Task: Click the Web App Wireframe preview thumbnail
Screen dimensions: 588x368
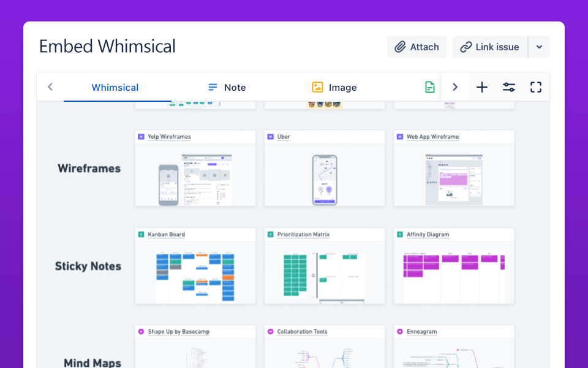Action: pyautogui.click(x=454, y=175)
